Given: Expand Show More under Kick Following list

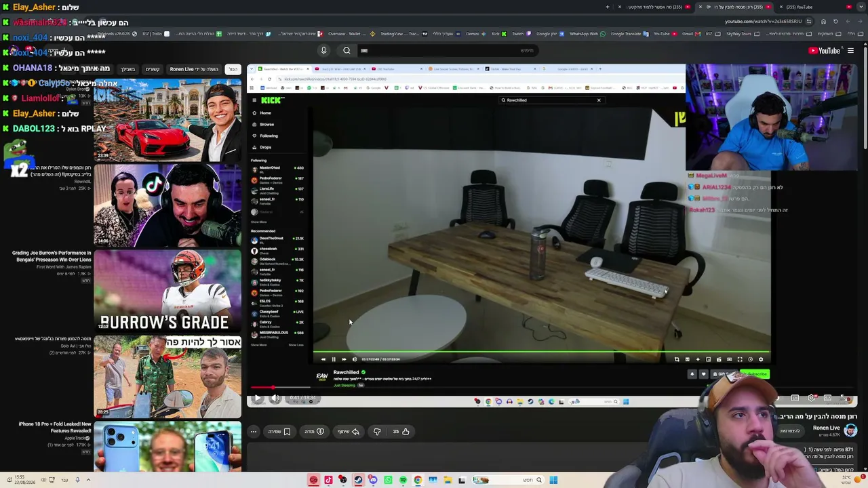Looking at the screenshot, I should click(x=258, y=222).
